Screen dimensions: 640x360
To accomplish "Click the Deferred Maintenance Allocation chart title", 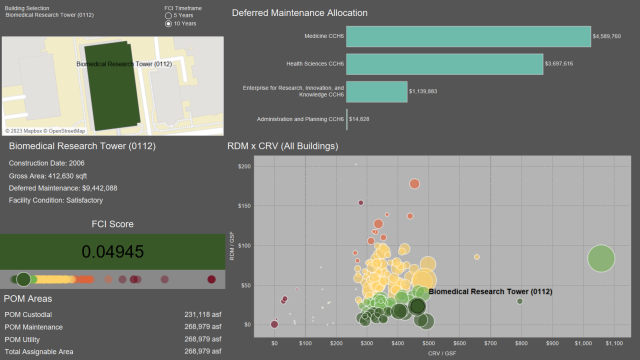I will [x=300, y=13].
